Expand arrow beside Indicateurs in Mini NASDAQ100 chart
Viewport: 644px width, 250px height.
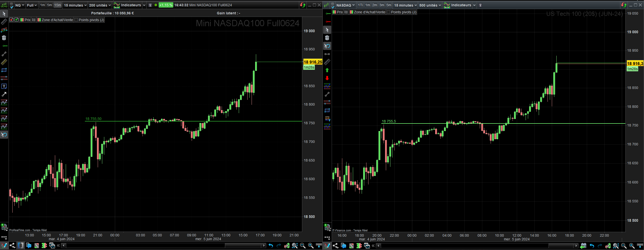click(144, 5)
